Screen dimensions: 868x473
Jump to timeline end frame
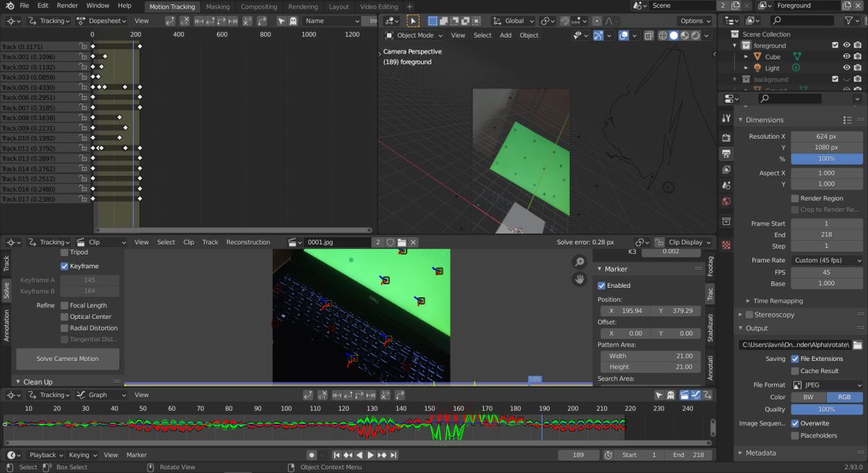tap(393, 455)
